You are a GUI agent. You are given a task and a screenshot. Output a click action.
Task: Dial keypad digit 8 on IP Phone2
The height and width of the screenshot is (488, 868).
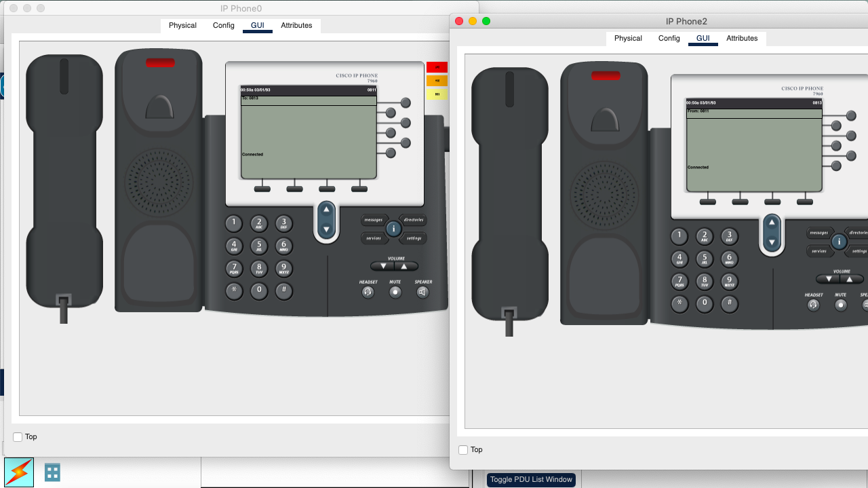(x=704, y=281)
